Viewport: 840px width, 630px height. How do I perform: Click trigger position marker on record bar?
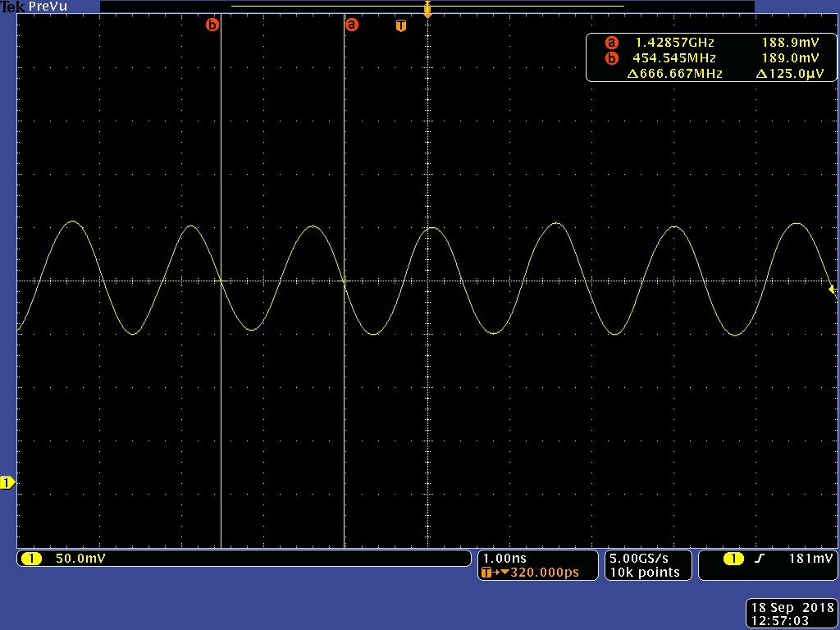pyautogui.click(x=427, y=8)
